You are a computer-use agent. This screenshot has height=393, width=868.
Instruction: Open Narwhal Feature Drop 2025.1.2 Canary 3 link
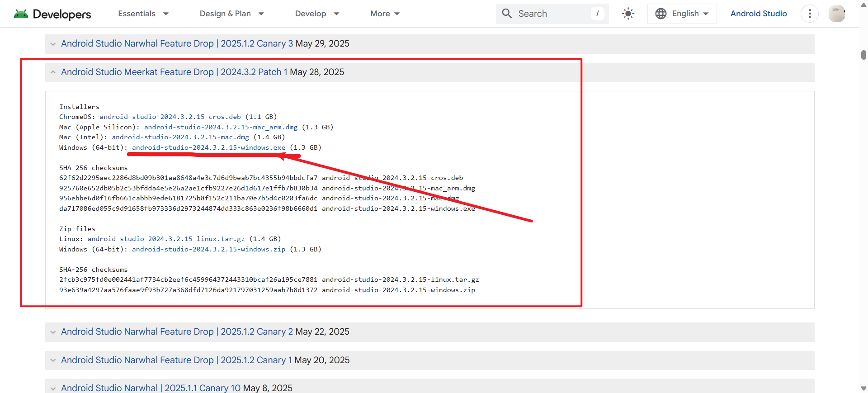(x=177, y=43)
